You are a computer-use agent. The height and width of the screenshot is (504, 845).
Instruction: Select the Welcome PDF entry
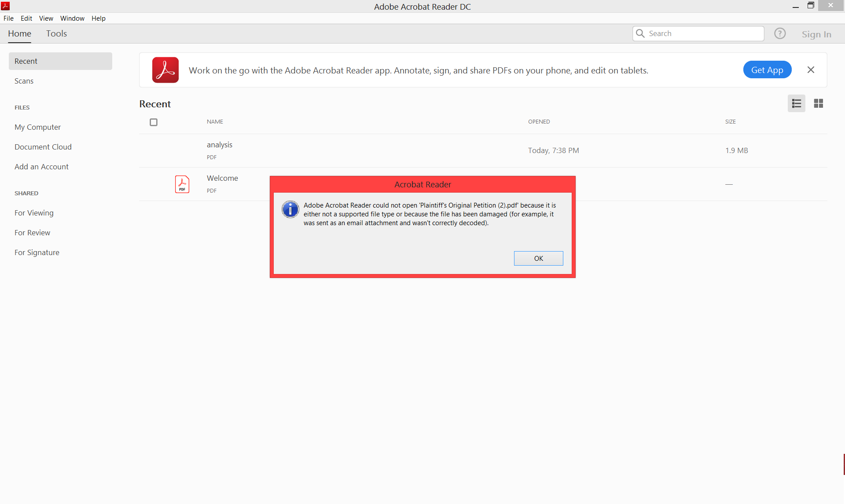222,178
